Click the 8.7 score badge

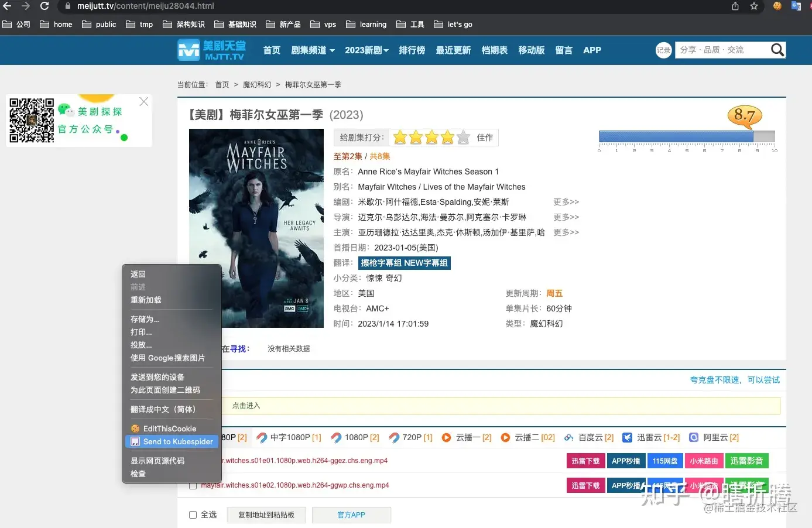coord(744,115)
